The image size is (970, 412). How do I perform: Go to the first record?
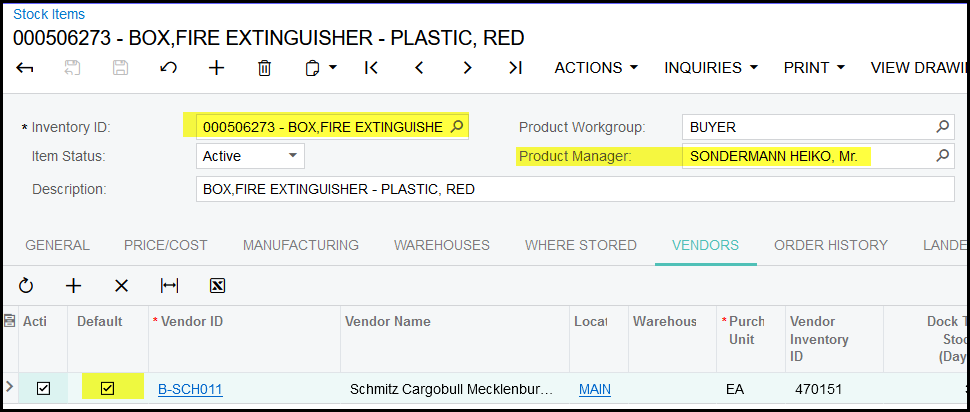pyautogui.click(x=371, y=68)
